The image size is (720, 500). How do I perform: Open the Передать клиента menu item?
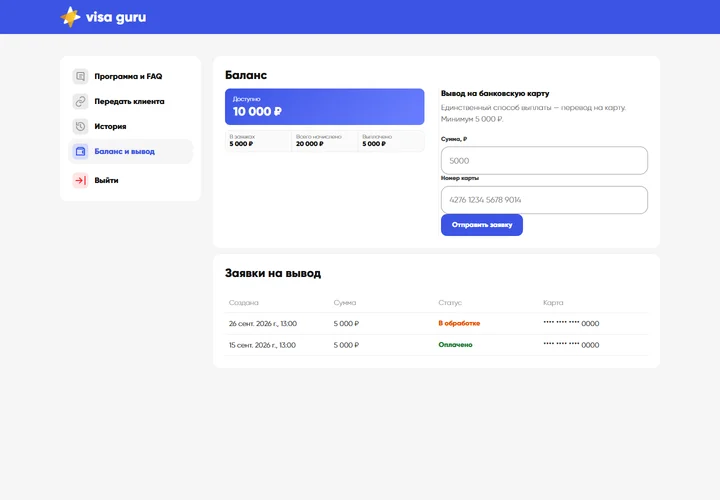click(130, 101)
